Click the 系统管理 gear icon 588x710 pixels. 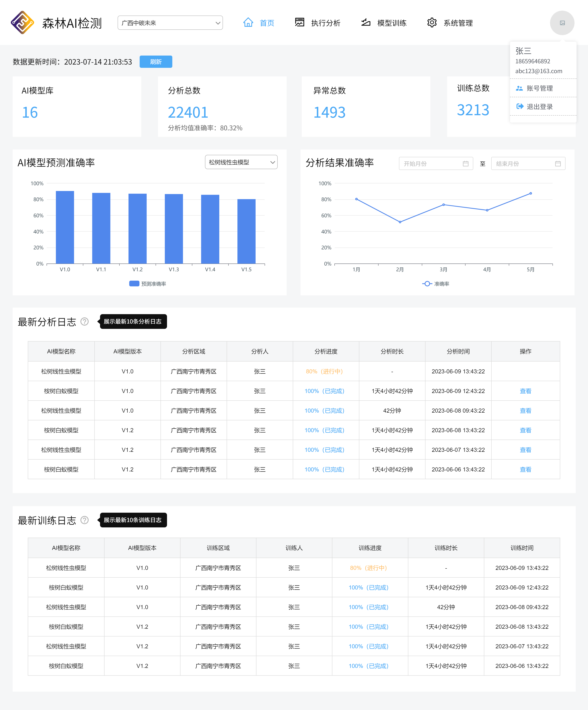[x=432, y=23]
